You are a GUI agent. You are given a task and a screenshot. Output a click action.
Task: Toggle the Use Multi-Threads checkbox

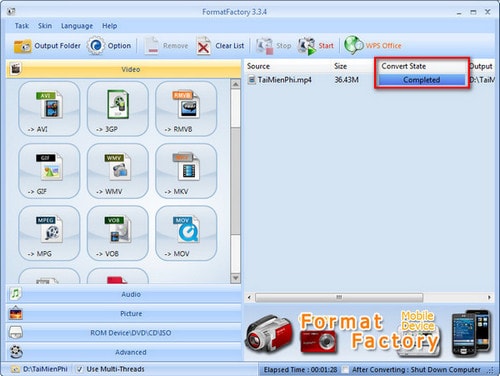(x=80, y=369)
